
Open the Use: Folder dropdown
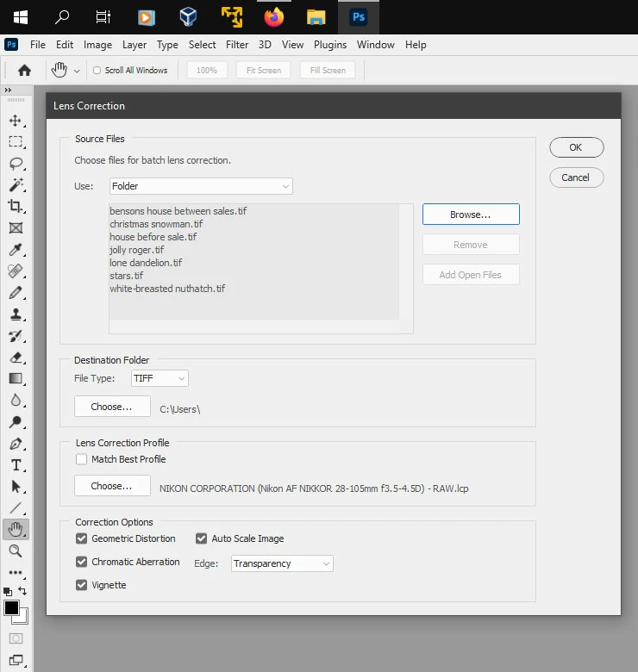tap(201, 186)
